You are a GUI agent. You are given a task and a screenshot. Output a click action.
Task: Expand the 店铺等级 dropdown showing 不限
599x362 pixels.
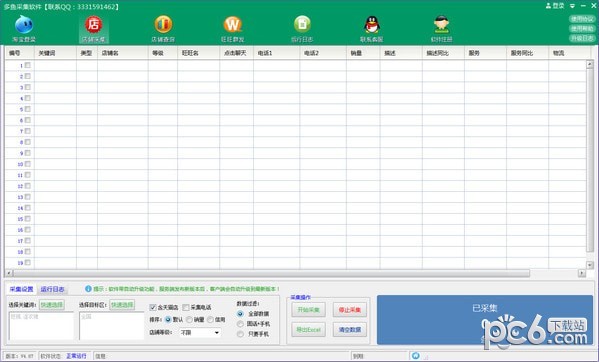coord(200,333)
